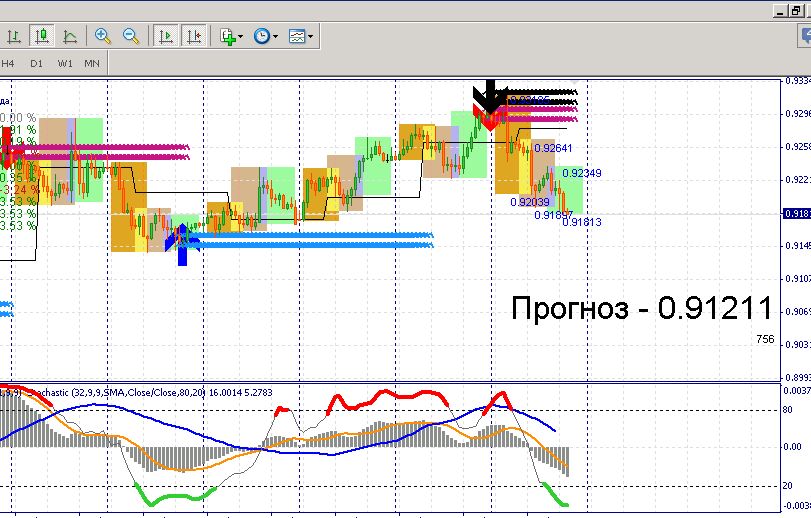Click the '756' label on the chart
The image size is (811, 518).
click(765, 339)
